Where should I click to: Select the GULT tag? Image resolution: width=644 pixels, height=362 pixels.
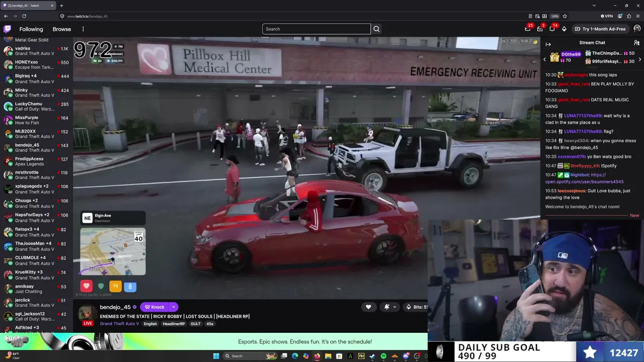click(x=196, y=324)
